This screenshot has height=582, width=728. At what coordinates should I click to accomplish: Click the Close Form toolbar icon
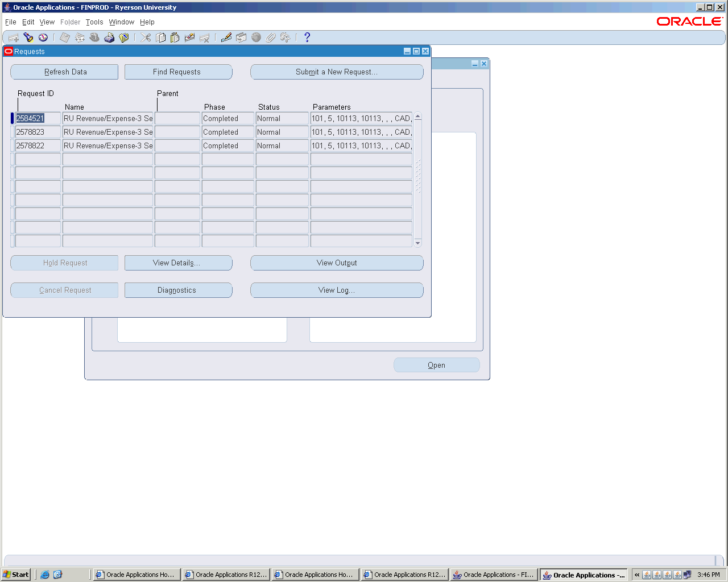click(x=124, y=38)
